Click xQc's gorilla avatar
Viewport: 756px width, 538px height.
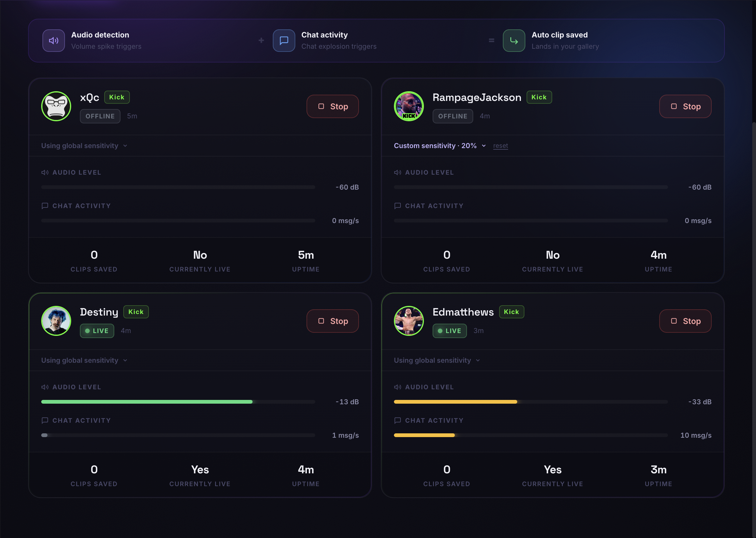tap(56, 106)
